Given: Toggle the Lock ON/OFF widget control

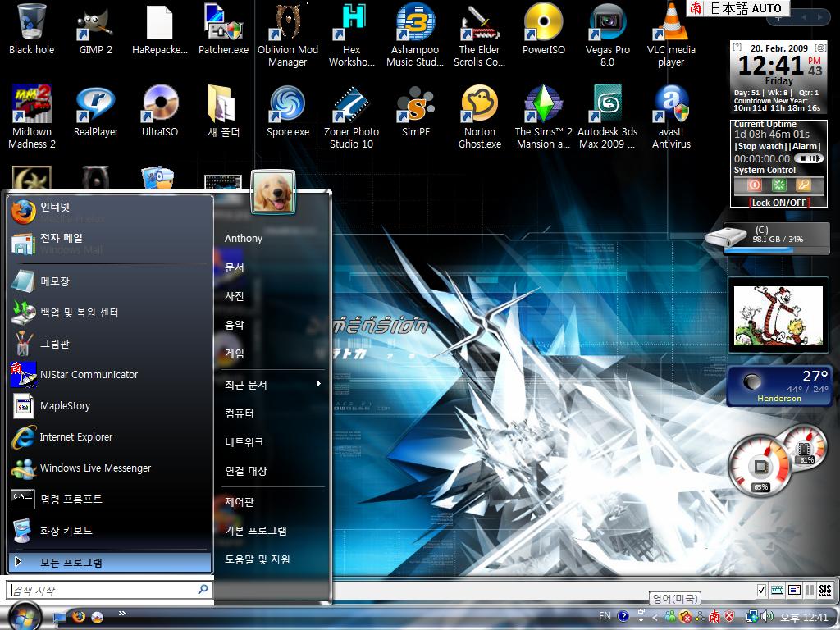Looking at the screenshot, I should 778,203.
